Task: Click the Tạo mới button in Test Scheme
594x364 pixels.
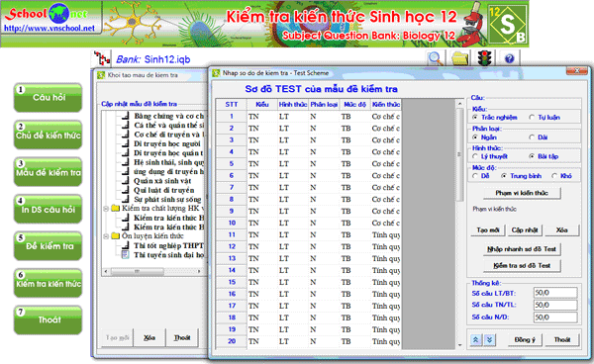Action: click(x=487, y=230)
